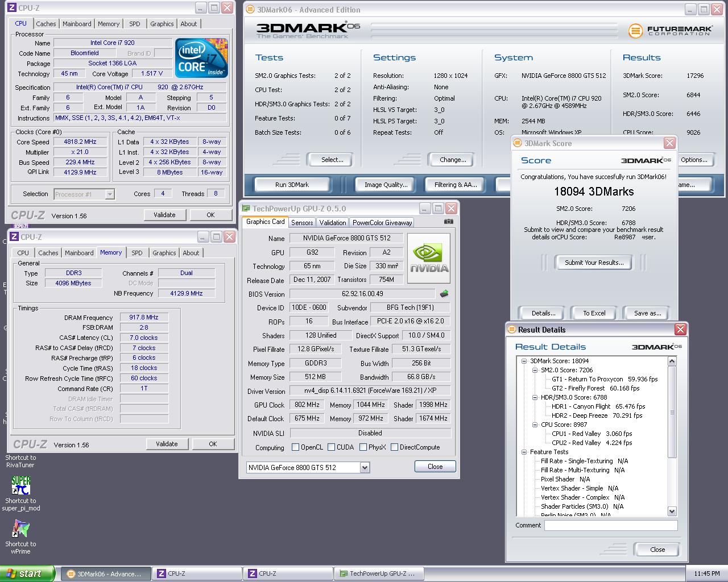The height and width of the screenshot is (582, 728).
Task: Collapse the SM2.0 Score tree node
Action: click(535, 370)
